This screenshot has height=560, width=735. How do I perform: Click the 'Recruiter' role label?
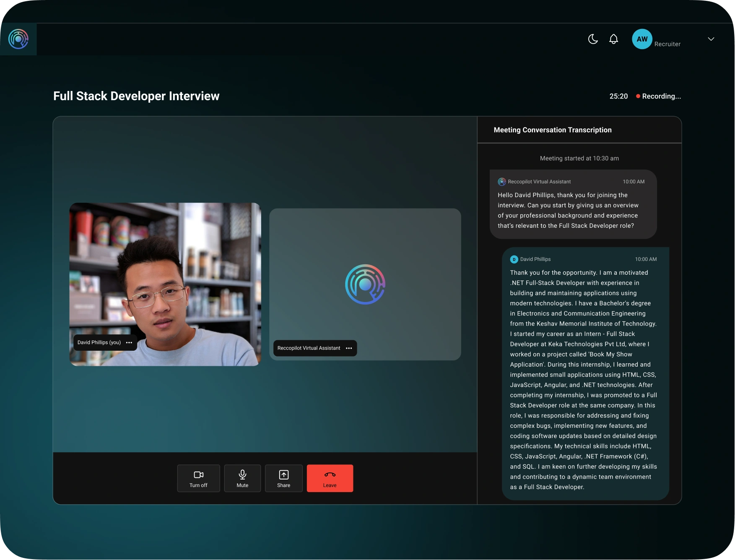pyautogui.click(x=667, y=44)
